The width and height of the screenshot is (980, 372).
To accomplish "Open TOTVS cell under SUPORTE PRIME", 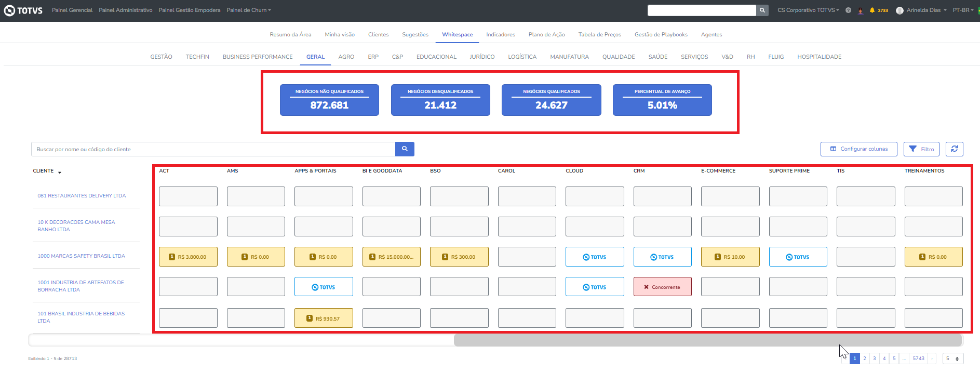I will [x=798, y=257].
